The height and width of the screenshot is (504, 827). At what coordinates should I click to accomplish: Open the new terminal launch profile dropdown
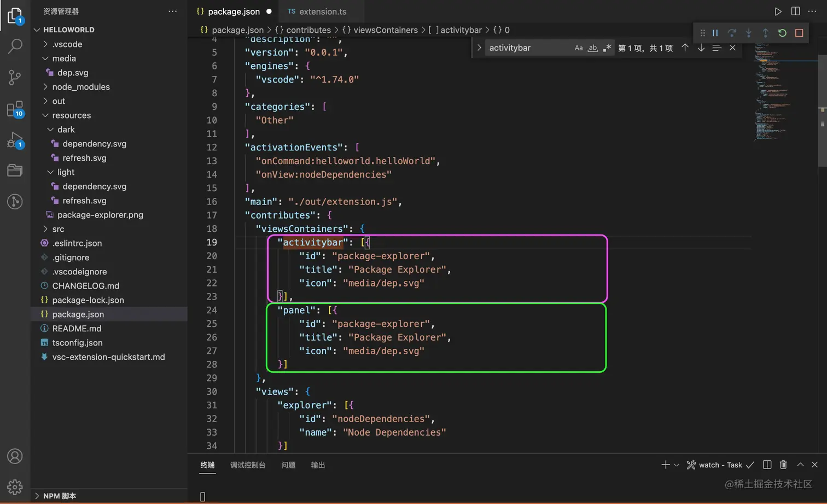677,465
